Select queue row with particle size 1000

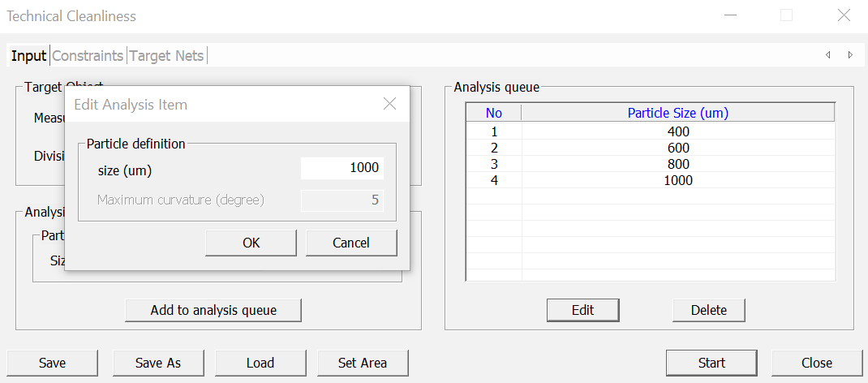[677, 180]
